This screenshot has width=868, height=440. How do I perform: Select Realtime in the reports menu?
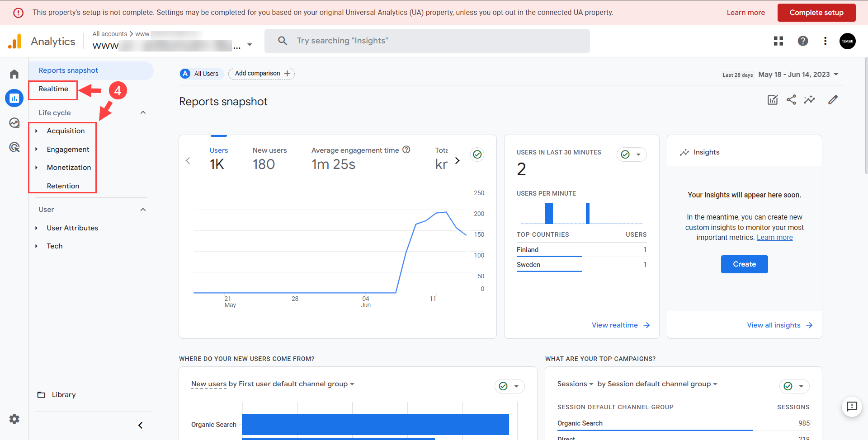(x=53, y=89)
